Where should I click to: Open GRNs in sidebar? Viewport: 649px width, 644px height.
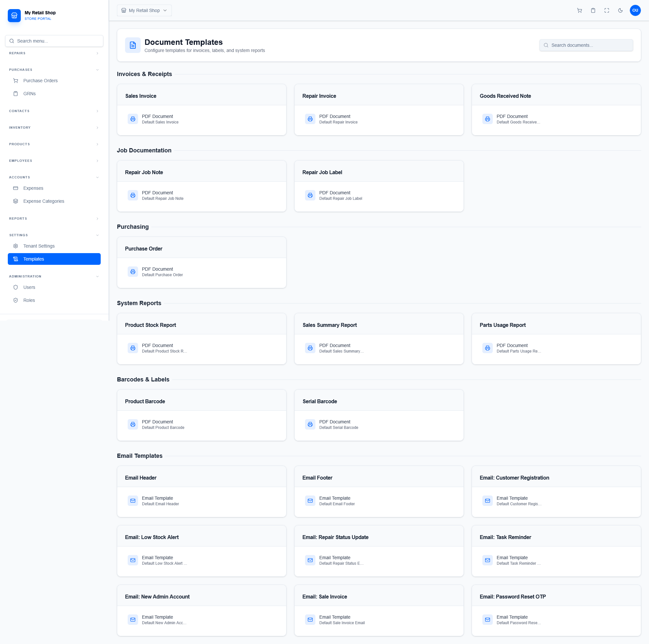[54, 94]
